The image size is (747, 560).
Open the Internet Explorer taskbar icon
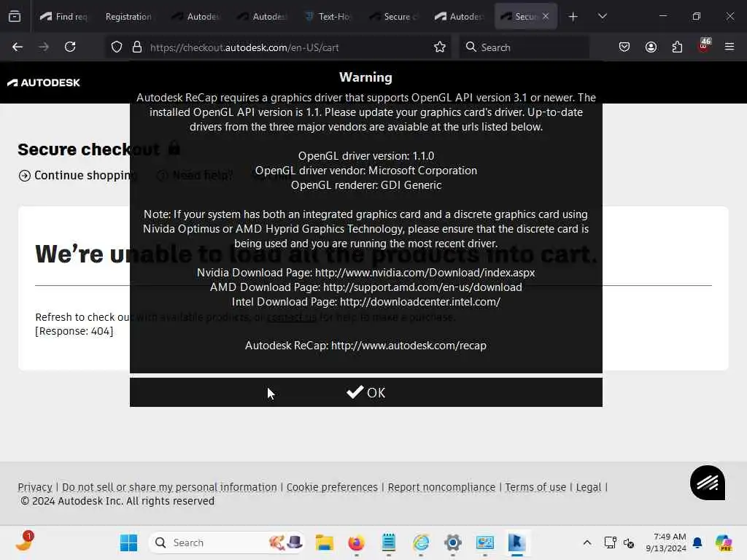pyautogui.click(x=421, y=542)
